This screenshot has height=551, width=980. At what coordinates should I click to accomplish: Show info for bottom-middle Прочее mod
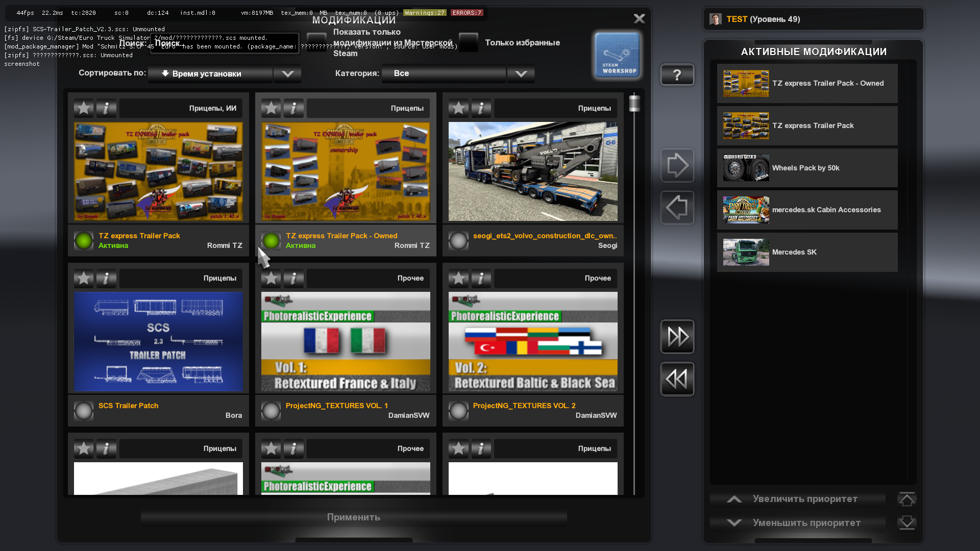[293, 448]
